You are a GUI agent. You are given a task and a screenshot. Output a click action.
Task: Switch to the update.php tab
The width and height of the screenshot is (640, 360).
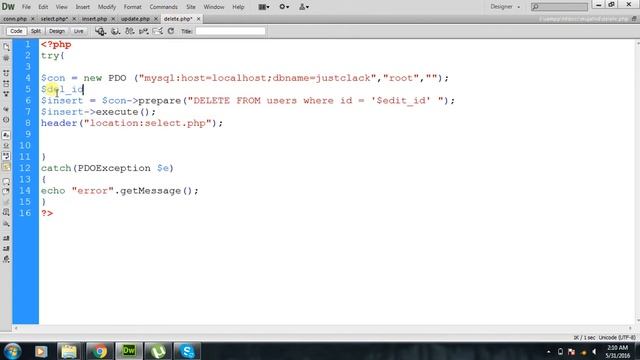tap(135, 19)
